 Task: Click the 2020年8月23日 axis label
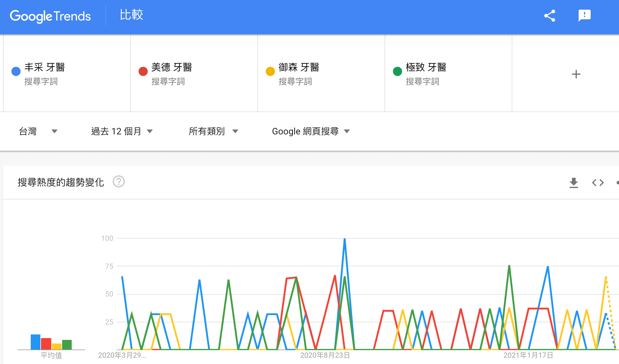pos(325,355)
